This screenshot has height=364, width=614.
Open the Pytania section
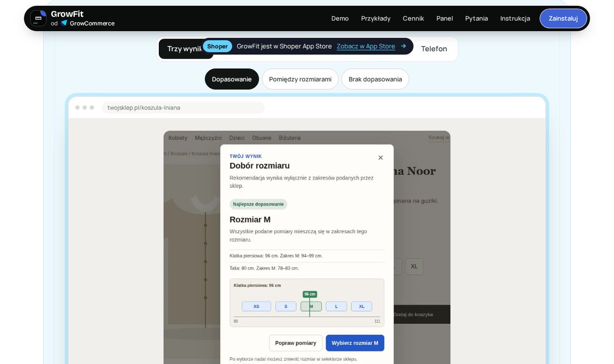pyautogui.click(x=476, y=19)
